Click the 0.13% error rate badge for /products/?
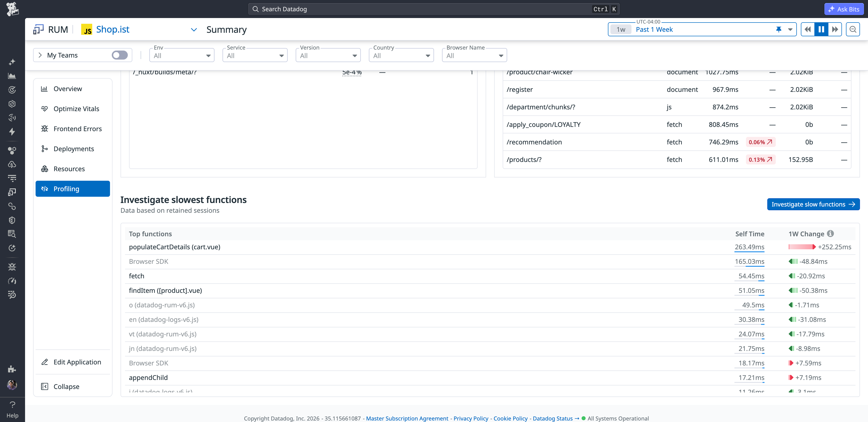This screenshot has width=868, height=422. coord(761,159)
